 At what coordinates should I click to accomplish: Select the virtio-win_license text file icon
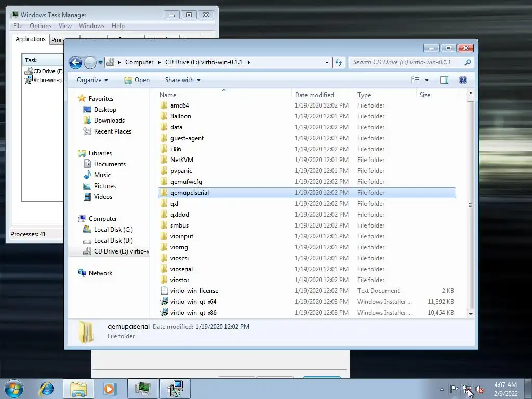pos(164,291)
